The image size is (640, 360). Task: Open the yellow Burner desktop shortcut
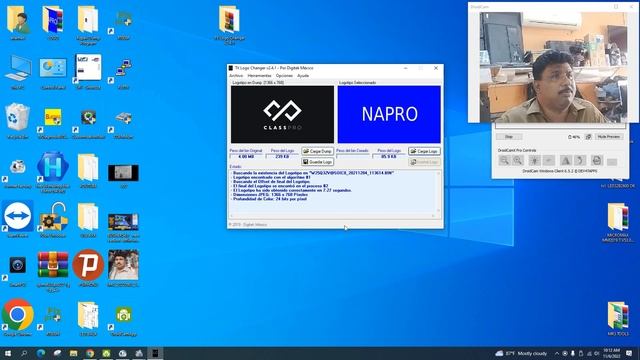(53, 121)
